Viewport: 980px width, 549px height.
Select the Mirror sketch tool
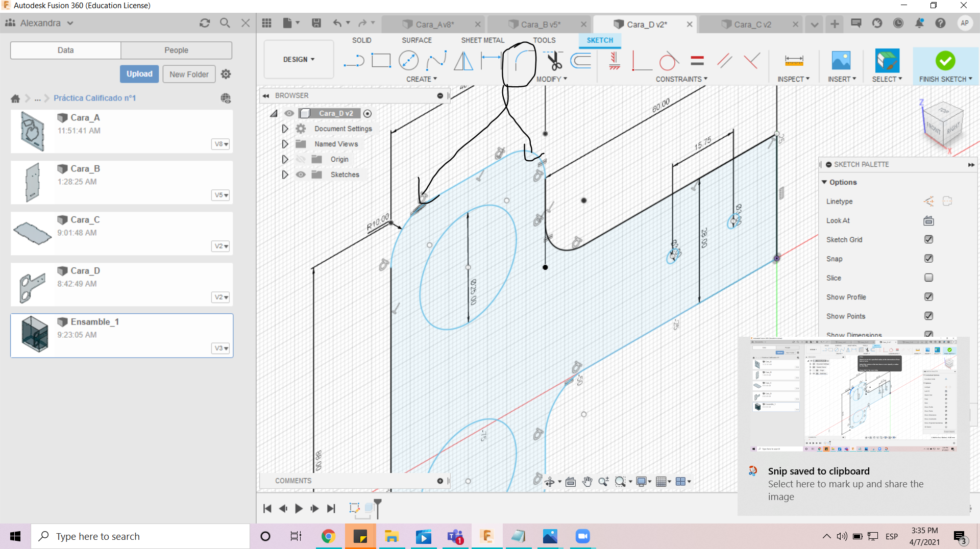[x=463, y=61]
